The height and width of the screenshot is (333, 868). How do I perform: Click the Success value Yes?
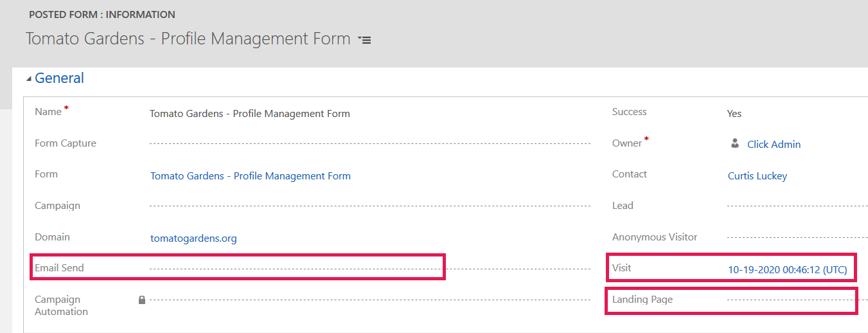[734, 113]
